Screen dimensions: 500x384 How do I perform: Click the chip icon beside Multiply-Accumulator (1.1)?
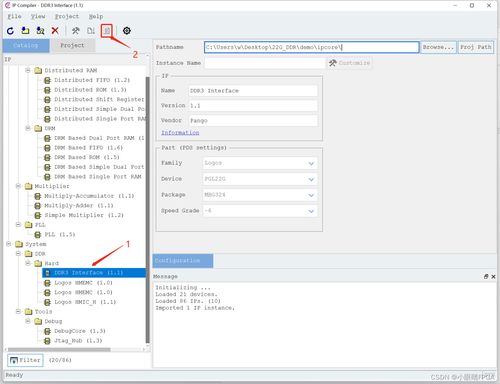(38, 196)
